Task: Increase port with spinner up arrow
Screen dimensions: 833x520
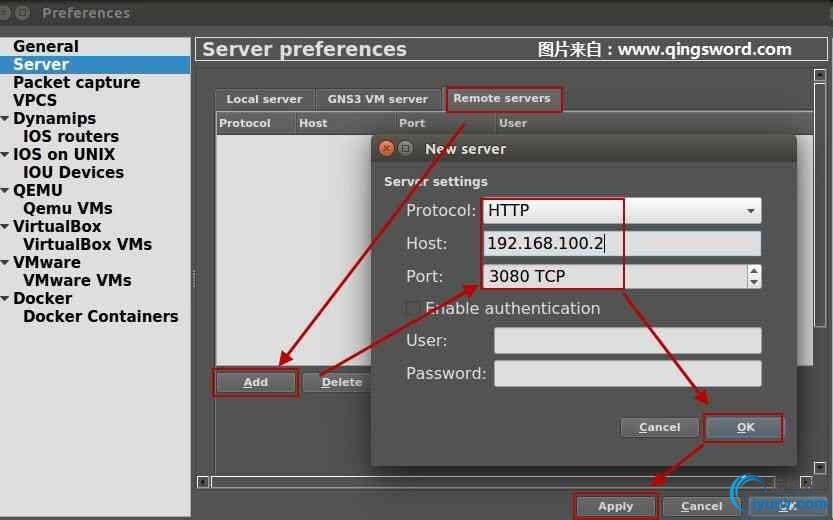Action: (754, 271)
